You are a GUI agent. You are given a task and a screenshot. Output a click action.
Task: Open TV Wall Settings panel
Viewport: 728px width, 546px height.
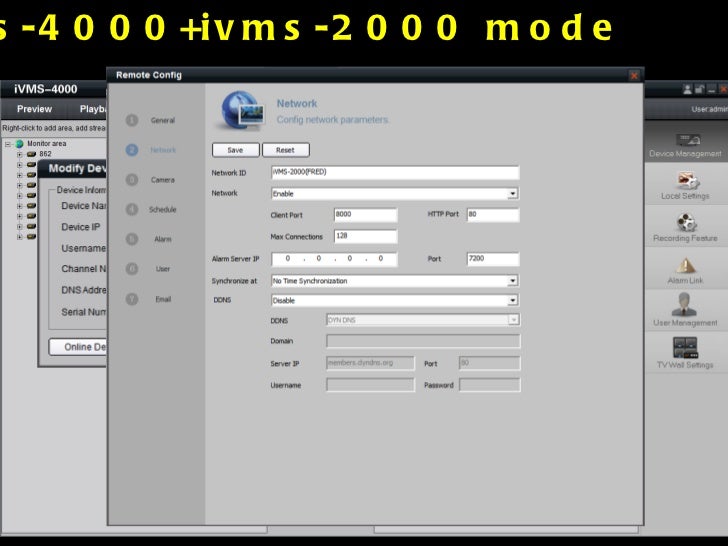[685, 353]
